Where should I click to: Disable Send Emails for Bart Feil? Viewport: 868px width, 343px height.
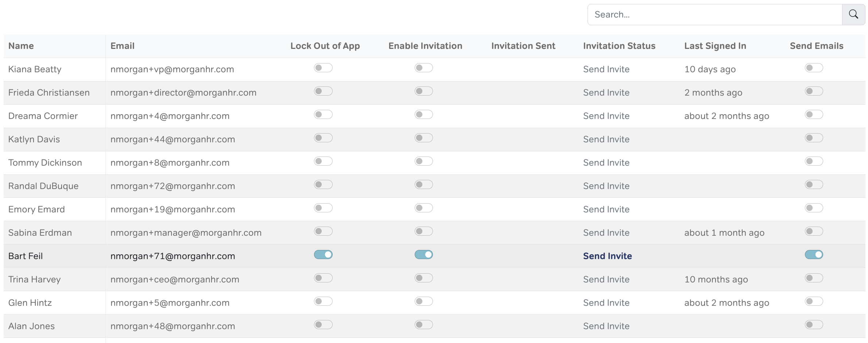click(x=814, y=255)
